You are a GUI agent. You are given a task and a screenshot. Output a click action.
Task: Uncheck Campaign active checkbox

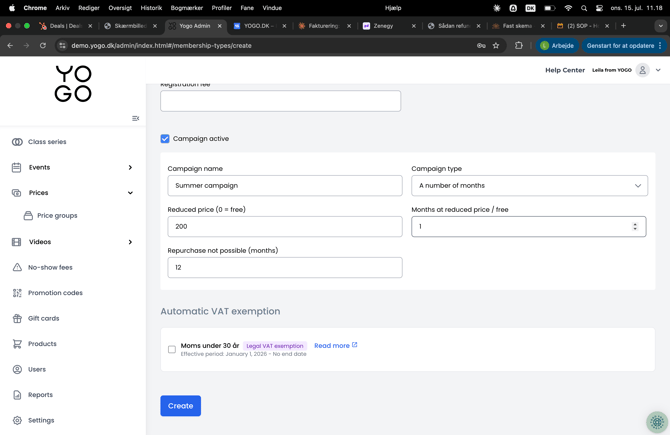coord(165,139)
